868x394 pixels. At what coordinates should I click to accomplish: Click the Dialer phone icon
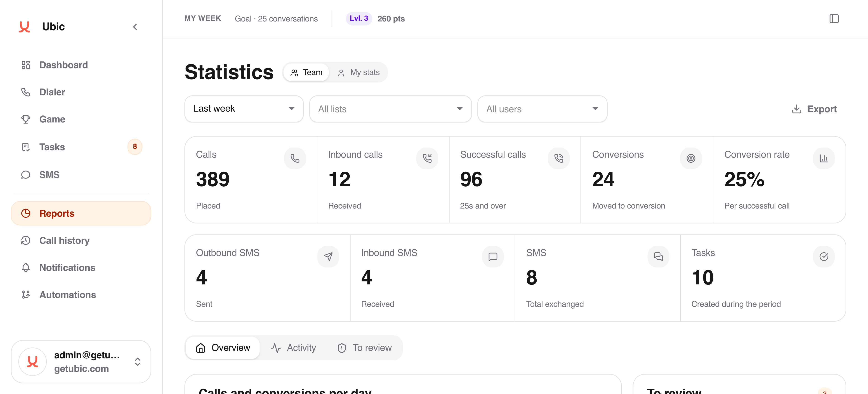(x=26, y=92)
